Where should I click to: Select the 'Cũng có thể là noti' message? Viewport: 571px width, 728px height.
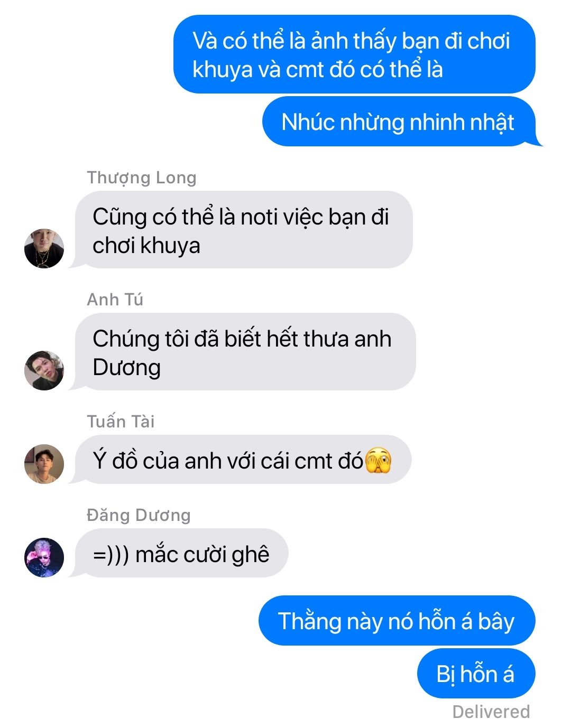pos(243,230)
